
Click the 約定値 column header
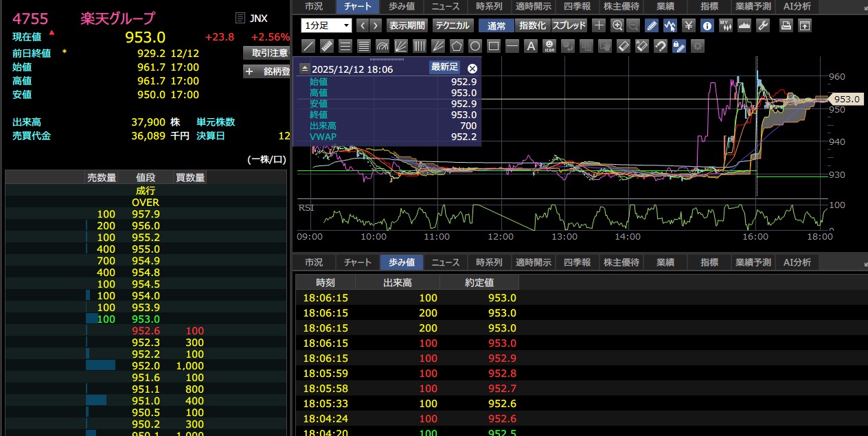[479, 282]
